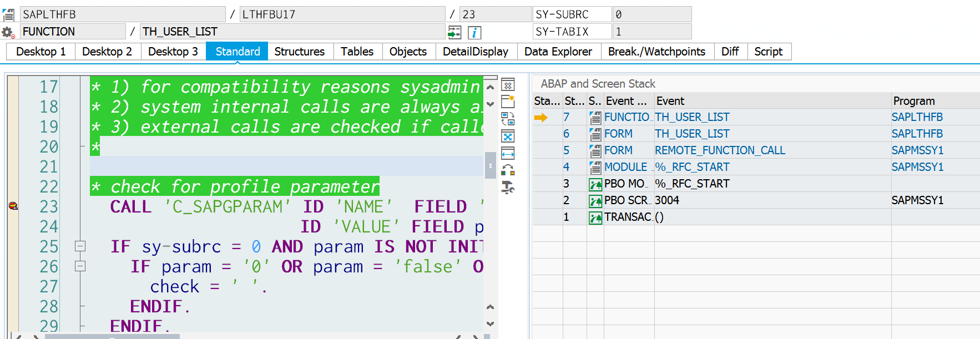Click the gear settings icon near FUNCTION

(8, 32)
